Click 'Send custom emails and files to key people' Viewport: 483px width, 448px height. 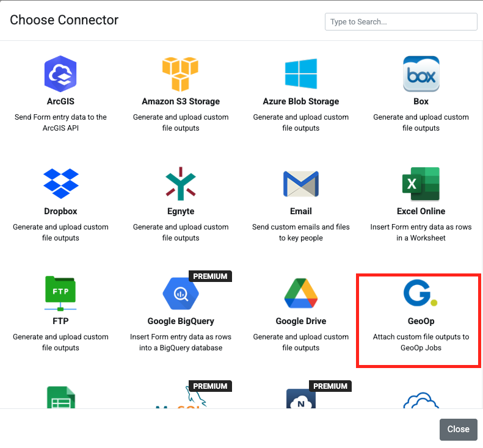[301, 233]
